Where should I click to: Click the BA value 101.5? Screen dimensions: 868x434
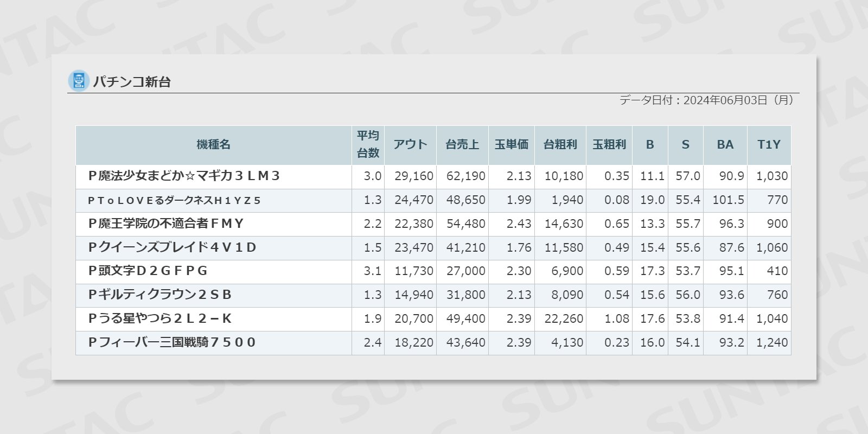coord(729,200)
